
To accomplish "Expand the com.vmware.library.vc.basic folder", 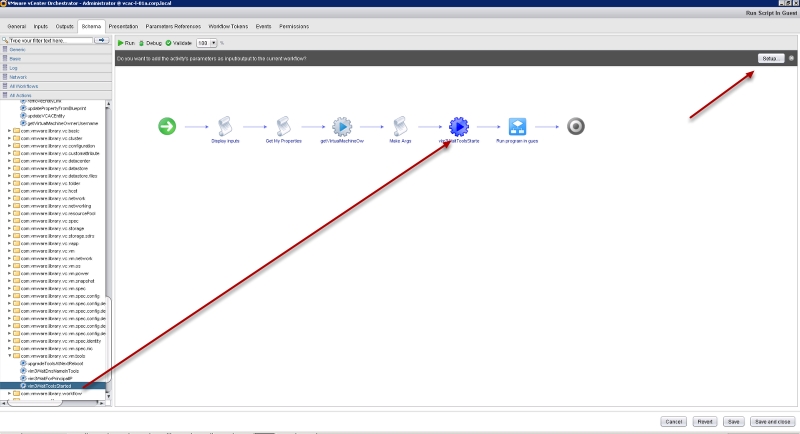I will click(10, 130).
